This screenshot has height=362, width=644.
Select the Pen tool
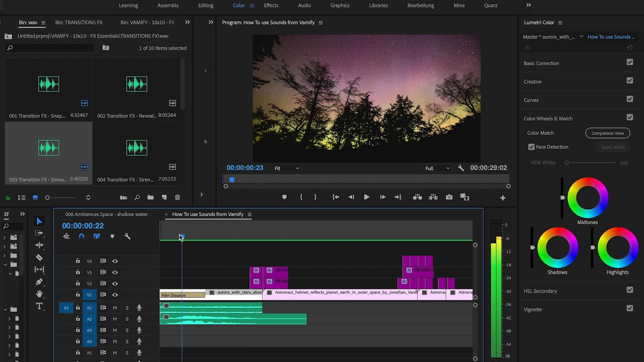tap(39, 282)
